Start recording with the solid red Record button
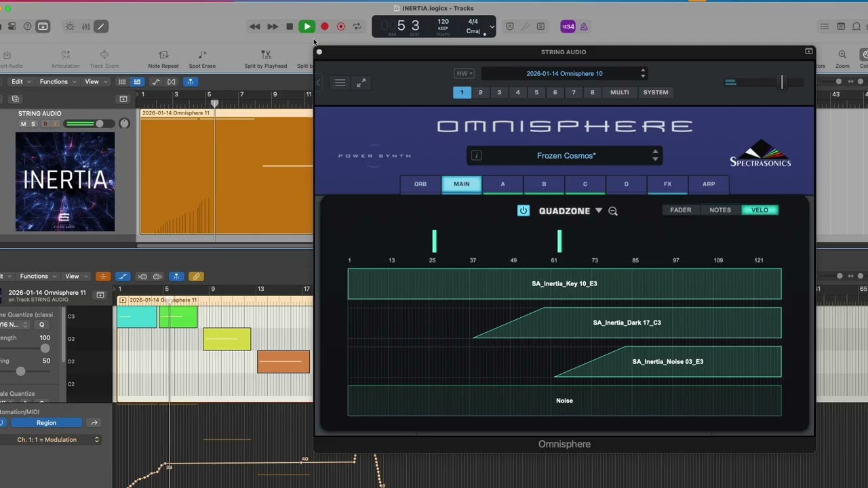868x488 pixels. coord(324,26)
